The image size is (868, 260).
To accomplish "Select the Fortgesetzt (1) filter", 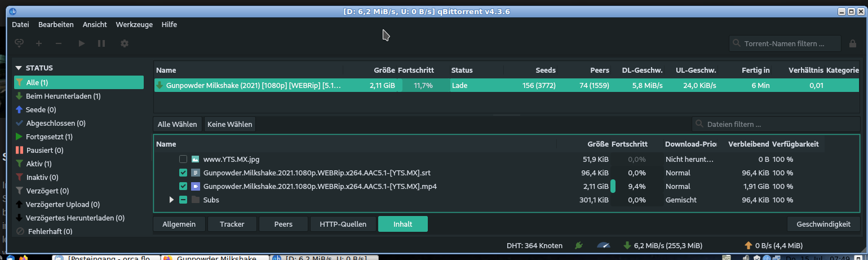I will [x=79, y=136].
